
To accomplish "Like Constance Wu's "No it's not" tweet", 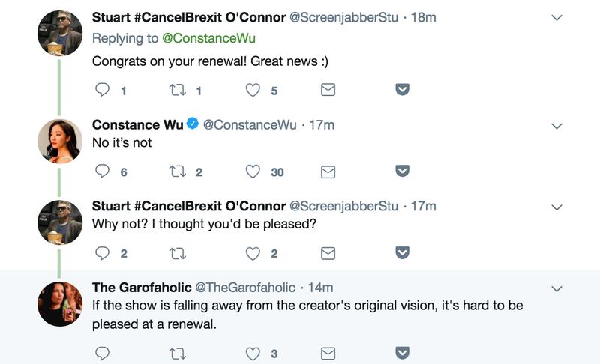I will coord(253,172).
